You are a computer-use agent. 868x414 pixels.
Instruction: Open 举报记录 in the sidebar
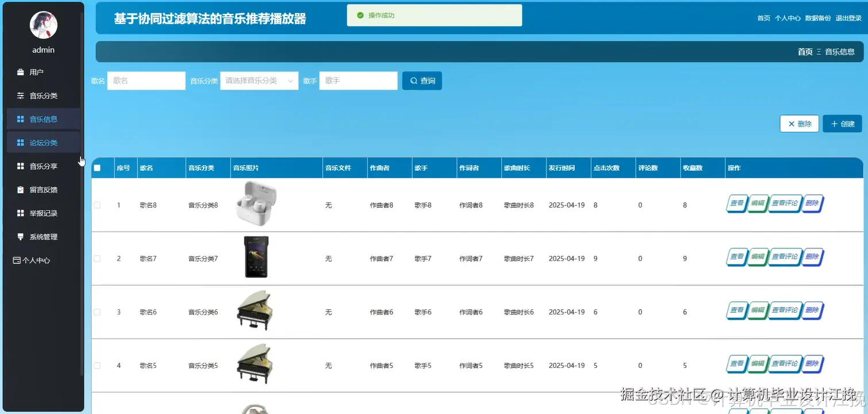tap(20, 213)
